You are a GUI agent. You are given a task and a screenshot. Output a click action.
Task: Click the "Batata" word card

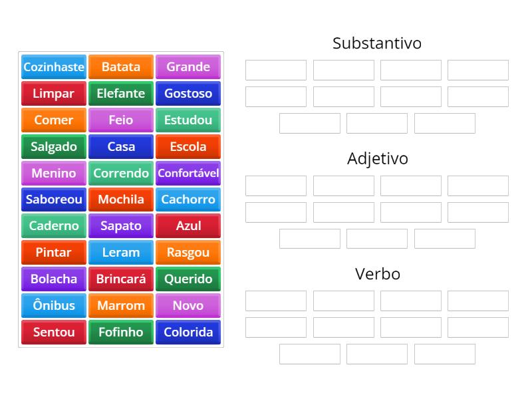coord(120,66)
